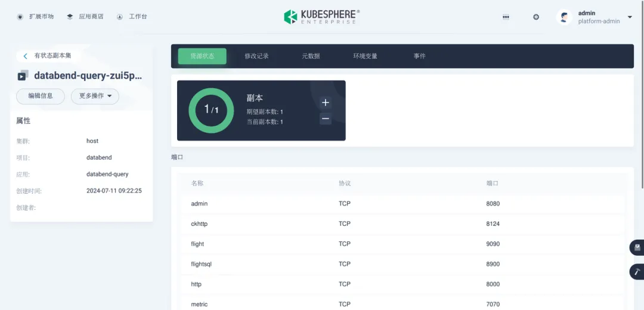Select the admin port row name
Image resolution: width=644 pixels, height=310 pixels.
coord(199,204)
